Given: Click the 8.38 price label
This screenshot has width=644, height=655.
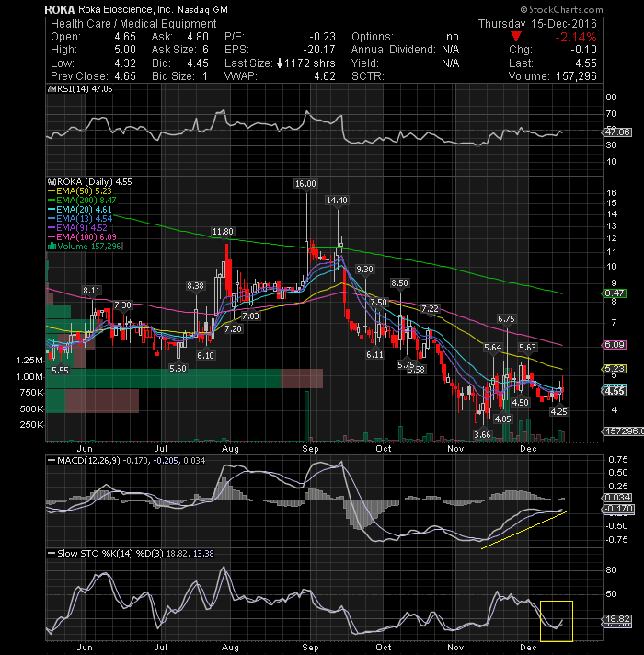Looking at the screenshot, I should point(195,286).
